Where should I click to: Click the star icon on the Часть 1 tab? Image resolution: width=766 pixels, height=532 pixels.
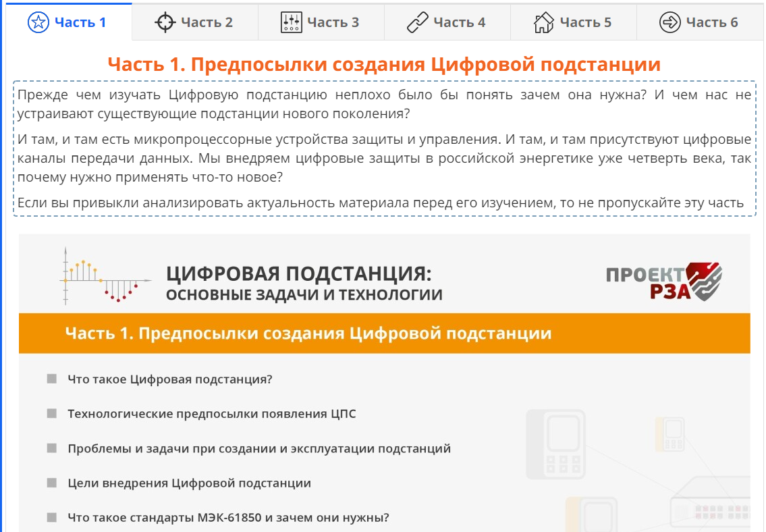click(38, 22)
